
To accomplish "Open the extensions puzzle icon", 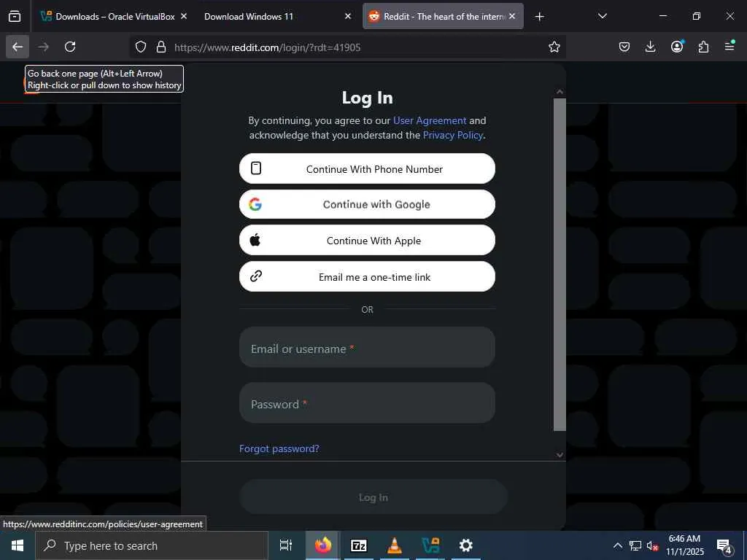I will click(703, 47).
